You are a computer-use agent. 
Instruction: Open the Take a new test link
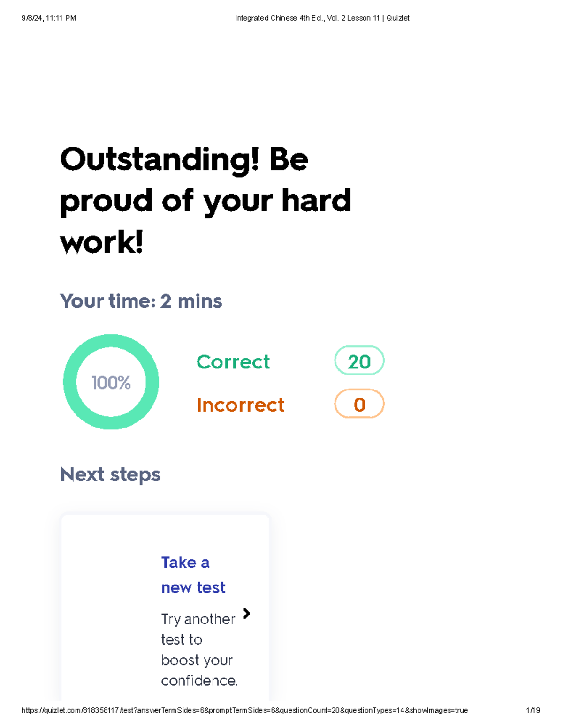pos(193,574)
